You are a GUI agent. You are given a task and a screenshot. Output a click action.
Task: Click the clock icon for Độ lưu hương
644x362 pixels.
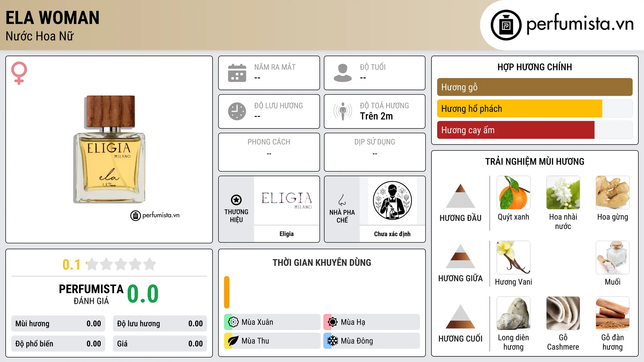tap(237, 111)
